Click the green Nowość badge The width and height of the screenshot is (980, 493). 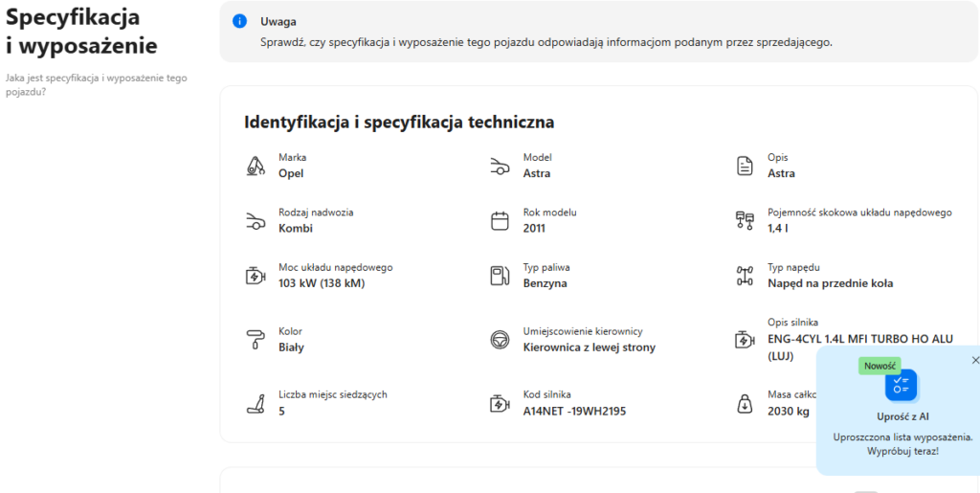tap(880, 367)
